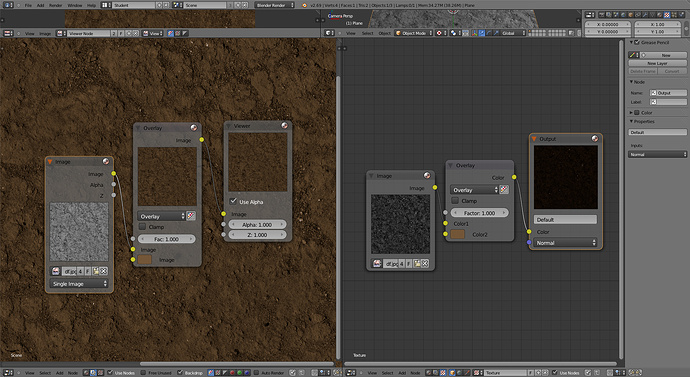Click the Alpha: 1.000 field on Viewer node
690x377 pixels.
[257, 224]
